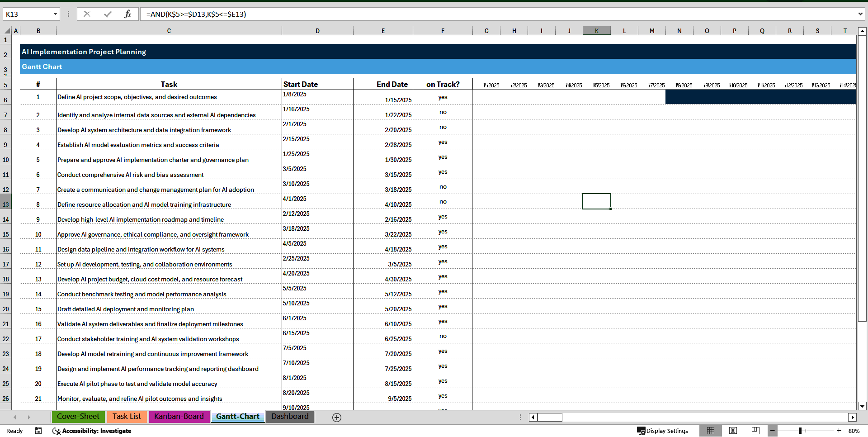868x437 pixels.
Task: Click the Accessibility: Investigate link
Action: point(97,431)
